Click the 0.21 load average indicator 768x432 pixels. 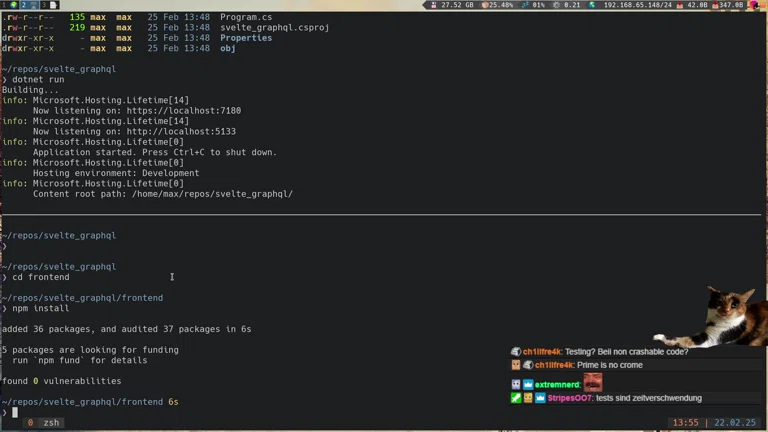(570, 5)
